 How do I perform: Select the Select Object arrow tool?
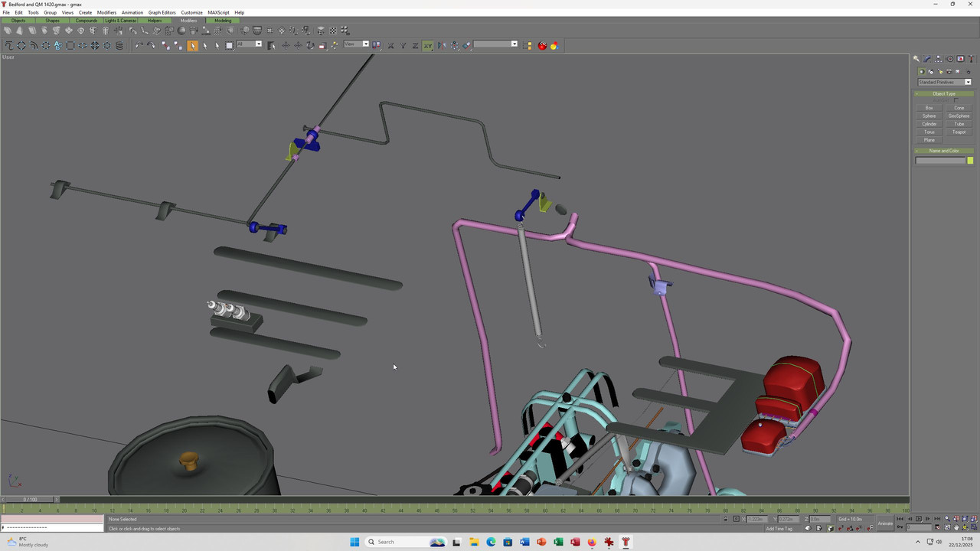click(x=192, y=45)
